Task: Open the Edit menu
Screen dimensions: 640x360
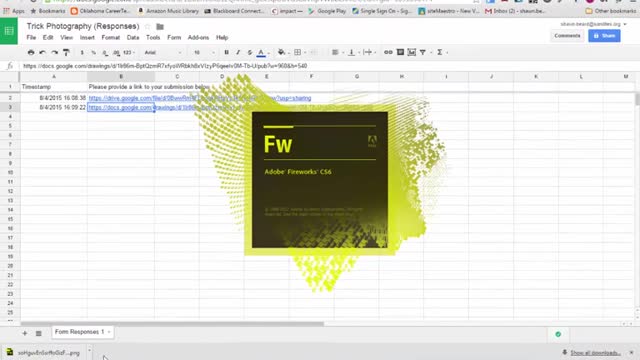Action: [x=48, y=38]
